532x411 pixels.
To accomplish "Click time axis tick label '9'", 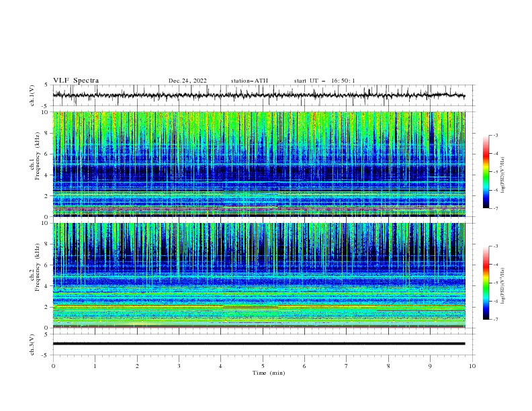I will 430,366.
